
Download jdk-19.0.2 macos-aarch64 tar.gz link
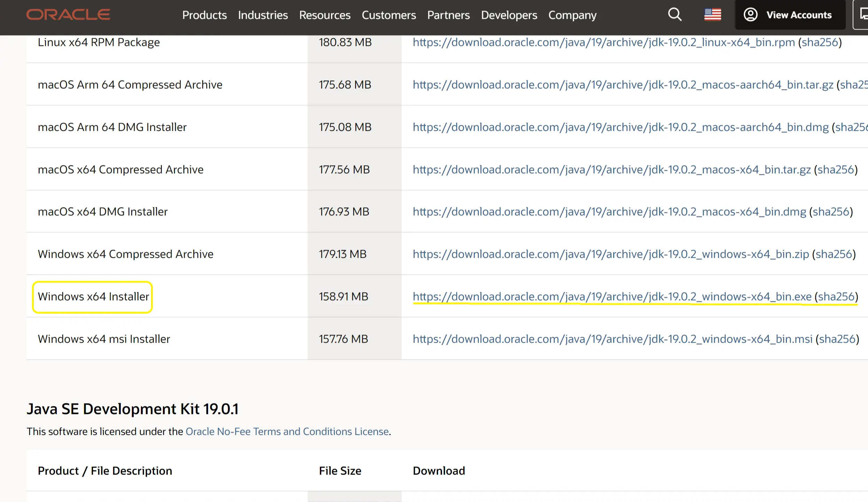pyautogui.click(x=623, y=85)
